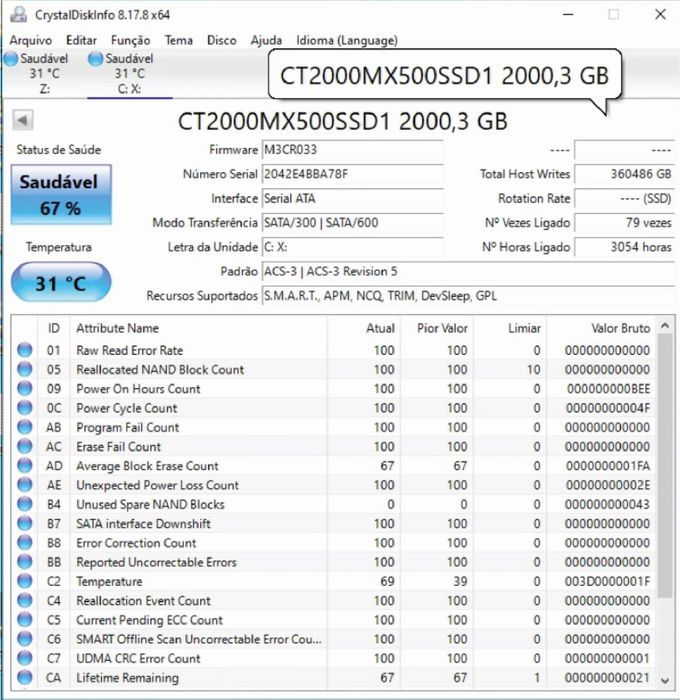
Task: Click the Valor Bruto column header
Action: click(601, 328)
